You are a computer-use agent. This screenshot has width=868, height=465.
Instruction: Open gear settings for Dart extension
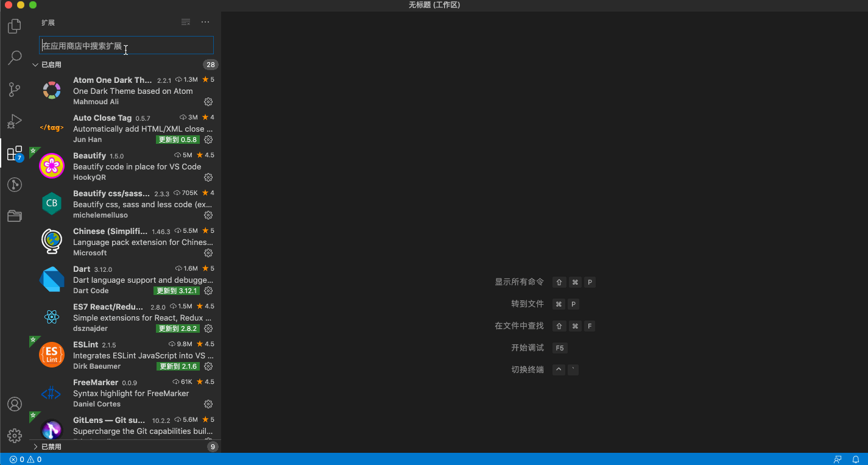(208, 291)
